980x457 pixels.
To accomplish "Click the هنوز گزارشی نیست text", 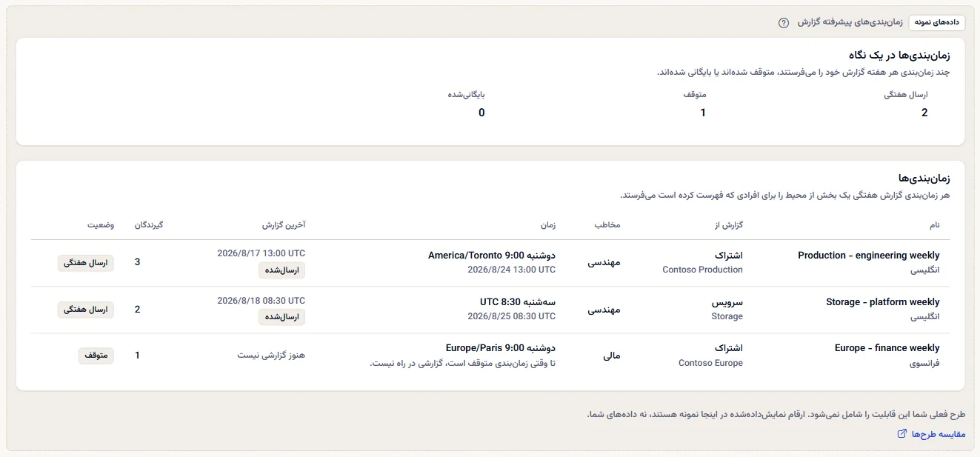I will click(x=271, y=356).
